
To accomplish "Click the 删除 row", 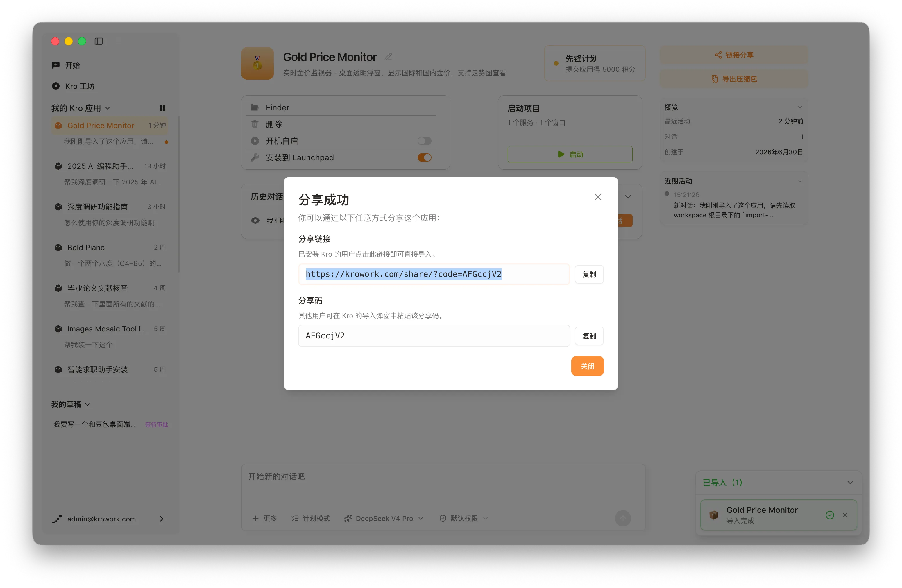I will (341, 124).
